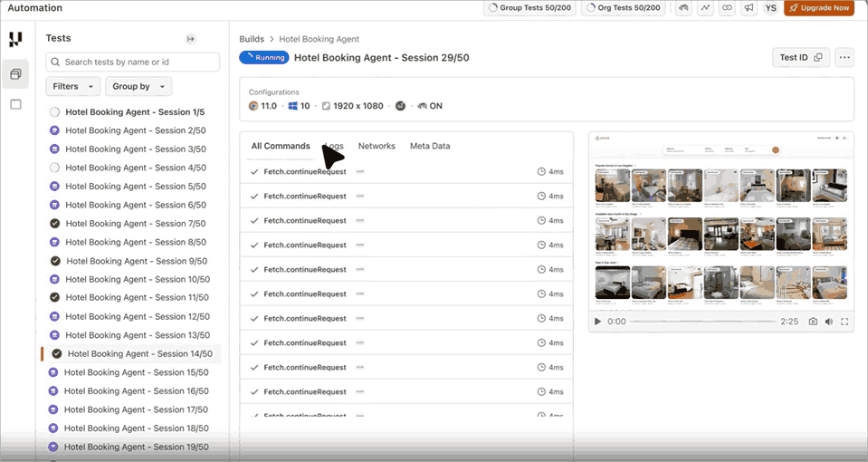The width and height of the screenshot is (868, 462).
Task: Click the round icon before tunnel ON
Action: [x=400, y=106]
